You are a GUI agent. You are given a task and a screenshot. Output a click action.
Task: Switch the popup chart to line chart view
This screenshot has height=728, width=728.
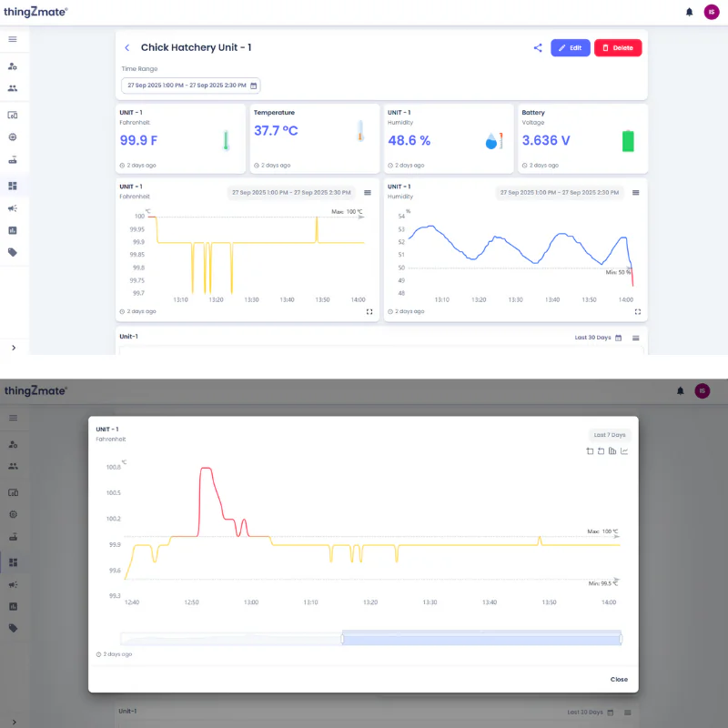(624, 451)
